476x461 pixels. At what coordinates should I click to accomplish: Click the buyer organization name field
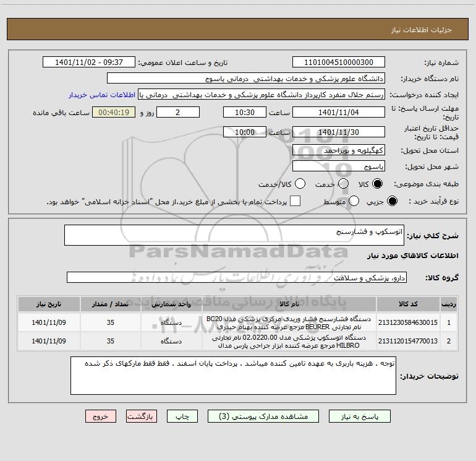click(x=246, y=79)
